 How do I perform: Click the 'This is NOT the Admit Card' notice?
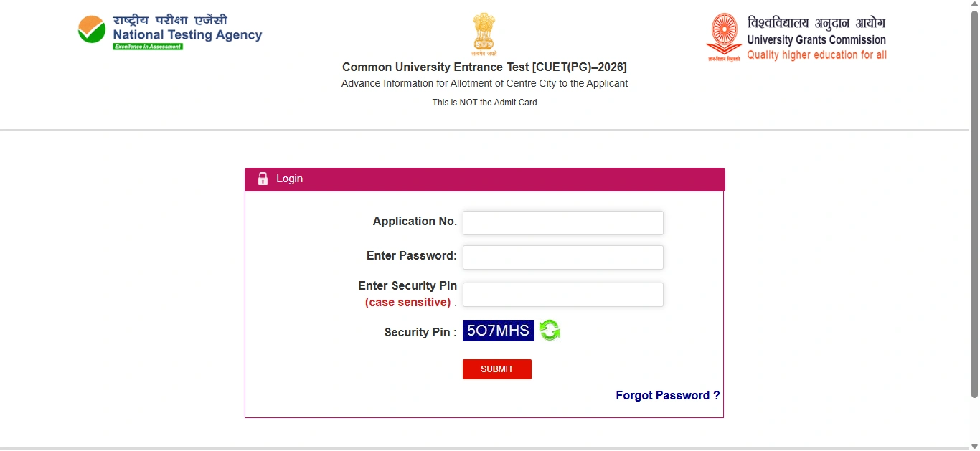(x=484, y=103)
